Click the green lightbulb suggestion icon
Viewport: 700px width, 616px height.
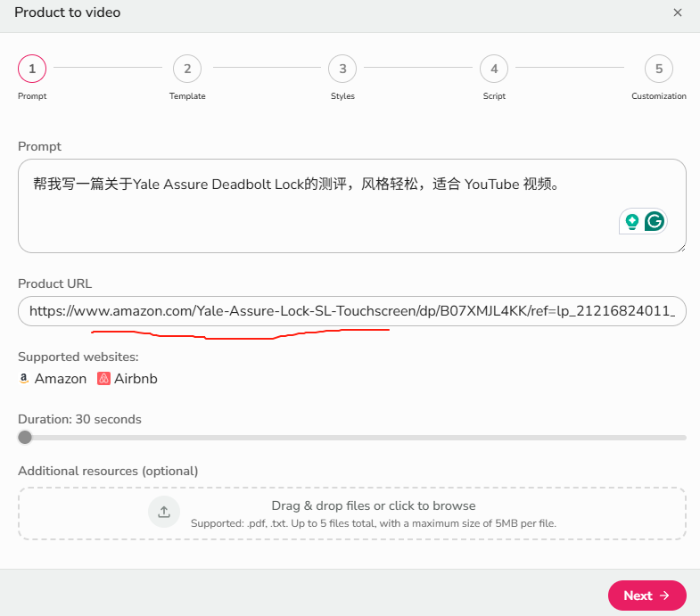click(632, 221)
